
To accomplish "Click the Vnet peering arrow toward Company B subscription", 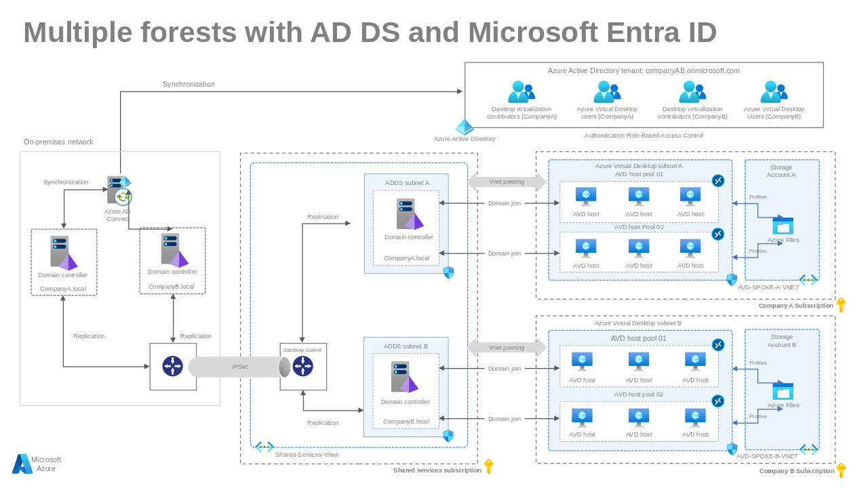I will point(507,348).
